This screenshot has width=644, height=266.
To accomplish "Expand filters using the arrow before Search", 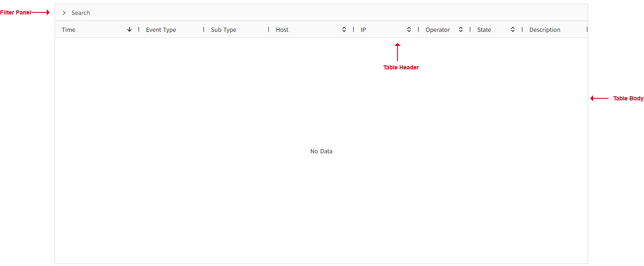I will click(64, 13).
